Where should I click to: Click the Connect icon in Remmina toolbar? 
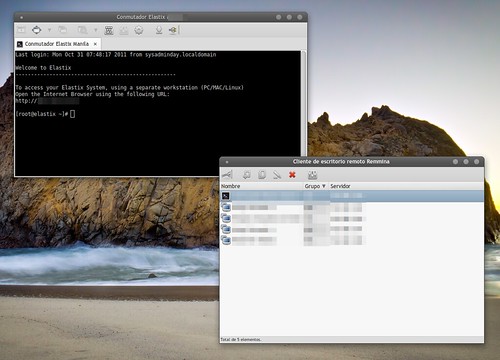click(227, 175)
